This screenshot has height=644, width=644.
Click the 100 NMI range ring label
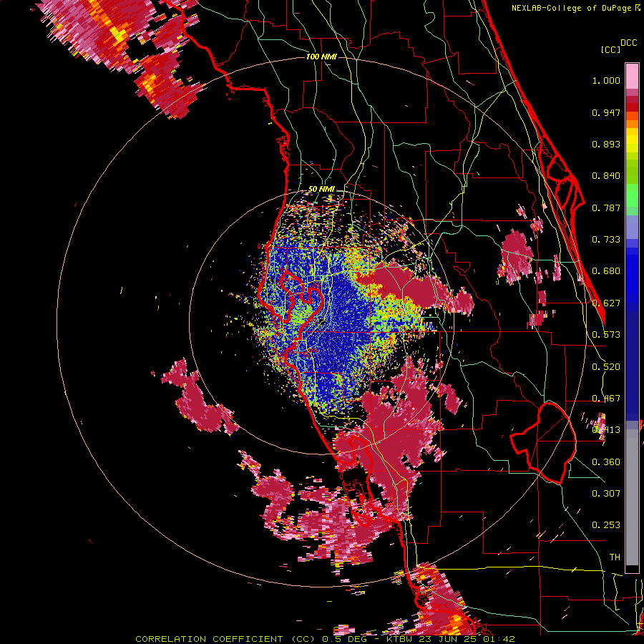(321, 57)
